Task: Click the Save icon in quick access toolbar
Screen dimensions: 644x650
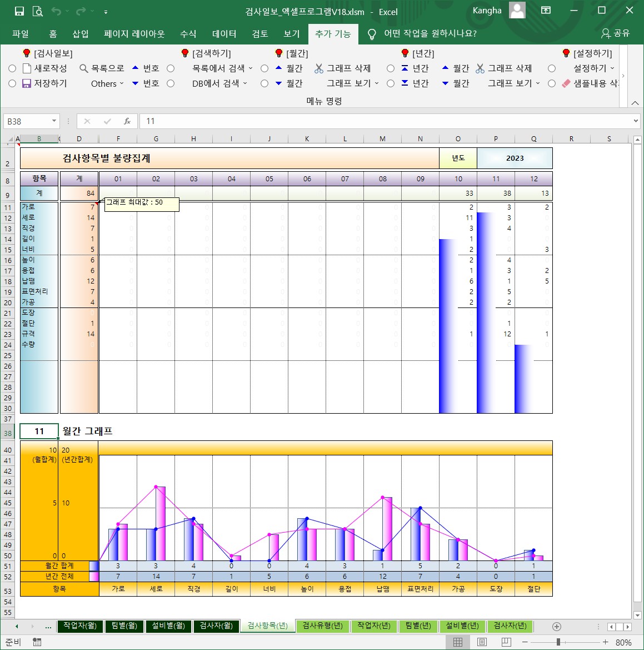Action: (x=19, y=11)
